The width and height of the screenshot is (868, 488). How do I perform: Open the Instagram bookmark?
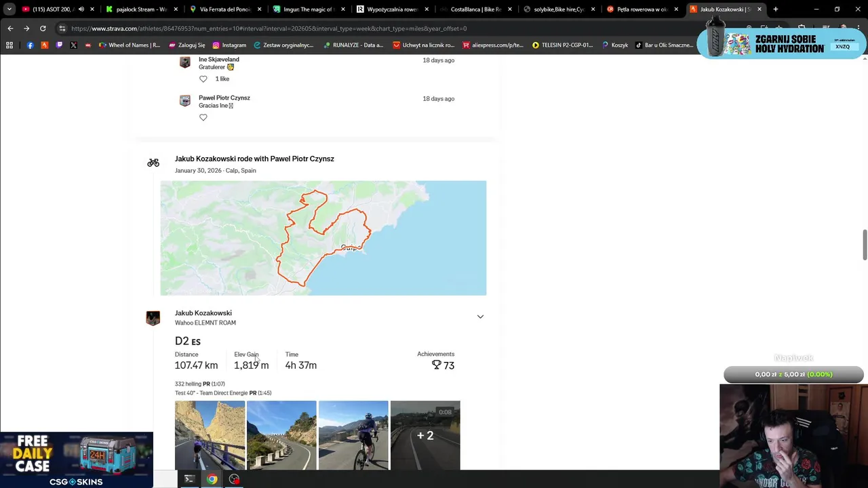[x=229, y=45]
